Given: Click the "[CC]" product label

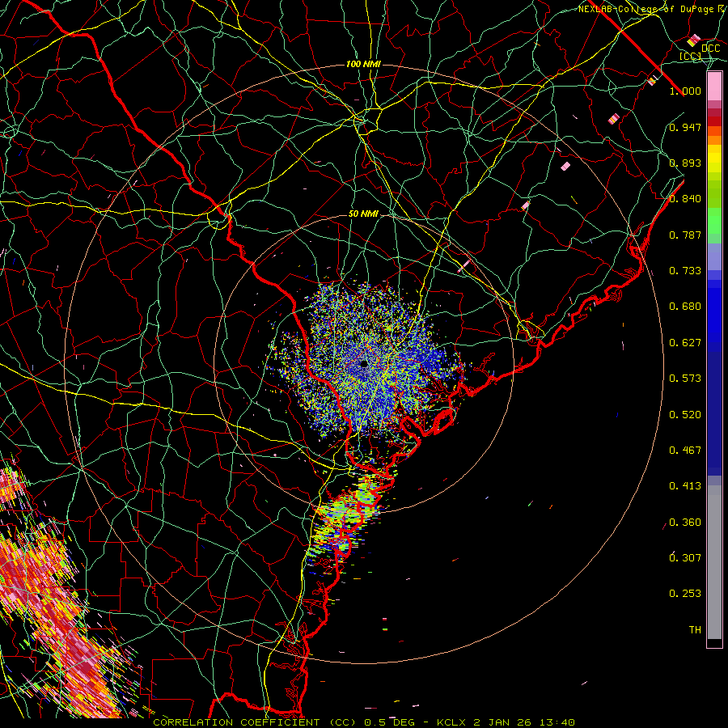Looking at the screenshot, I should click(x=691, y=57).
